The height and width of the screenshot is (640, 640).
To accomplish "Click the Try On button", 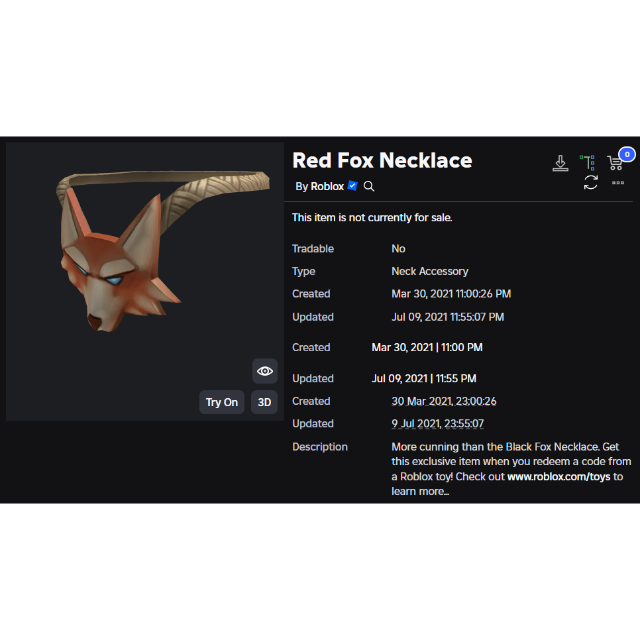I will tap(222, 402).
